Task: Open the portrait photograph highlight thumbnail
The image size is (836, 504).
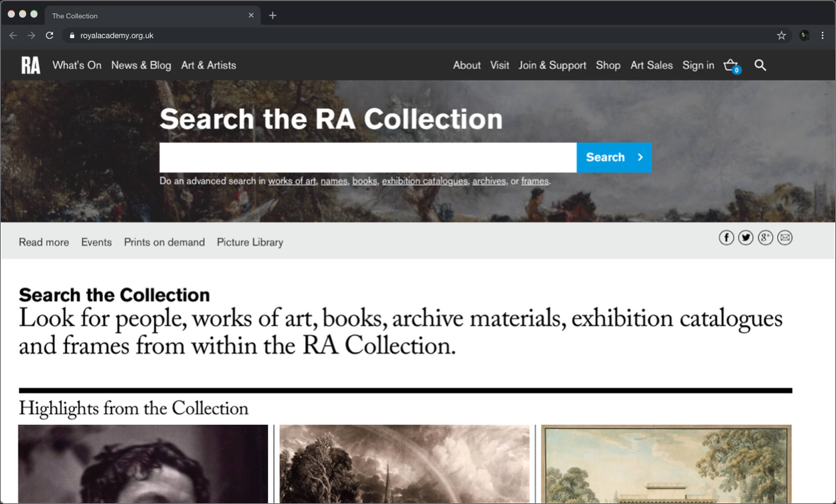Action: (143, 464)
